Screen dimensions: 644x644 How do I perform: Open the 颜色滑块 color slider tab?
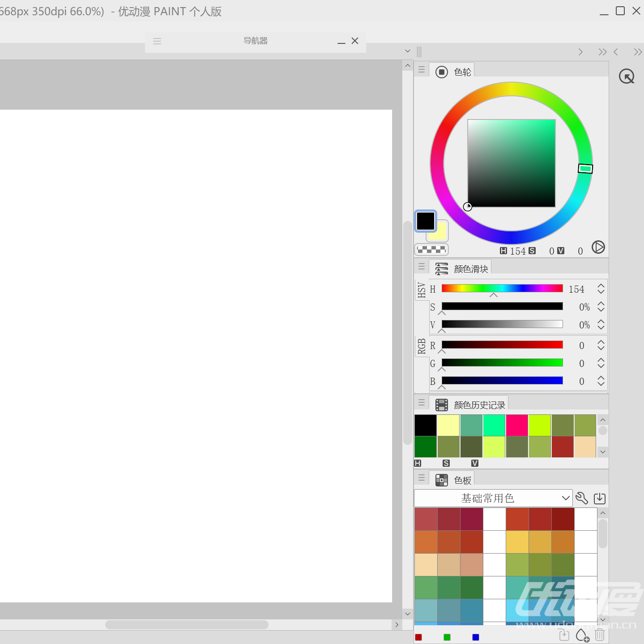(x=461, y=269)
